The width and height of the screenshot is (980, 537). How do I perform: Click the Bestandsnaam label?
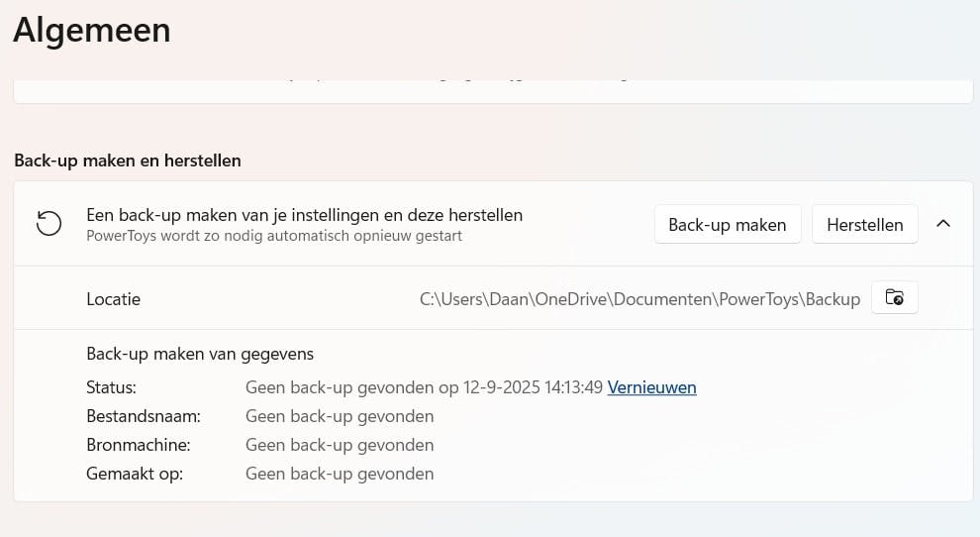pyautogui.click(x=144, y=416)
